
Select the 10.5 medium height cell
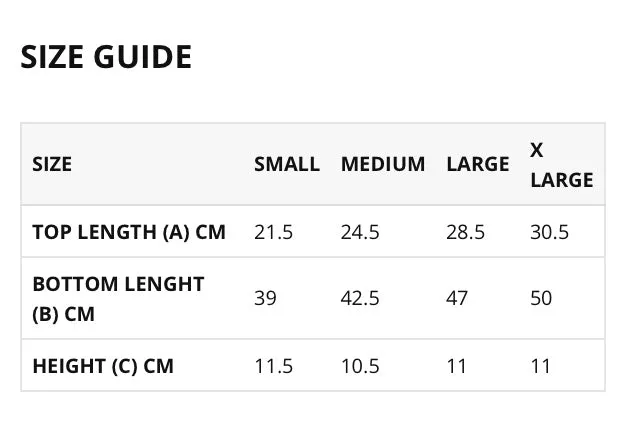coord(360,366)
